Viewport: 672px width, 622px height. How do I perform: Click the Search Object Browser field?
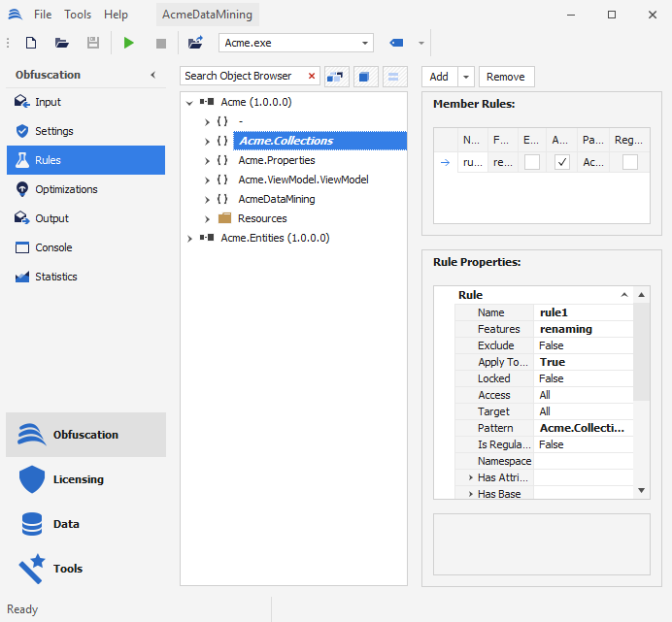coord(243,76)
